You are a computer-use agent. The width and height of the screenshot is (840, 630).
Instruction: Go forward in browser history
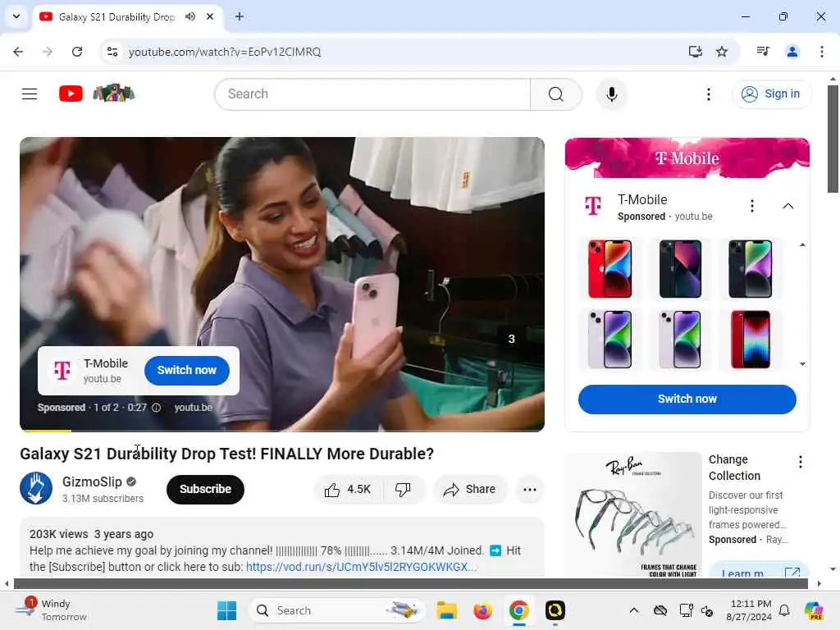[x=47, y=52]
